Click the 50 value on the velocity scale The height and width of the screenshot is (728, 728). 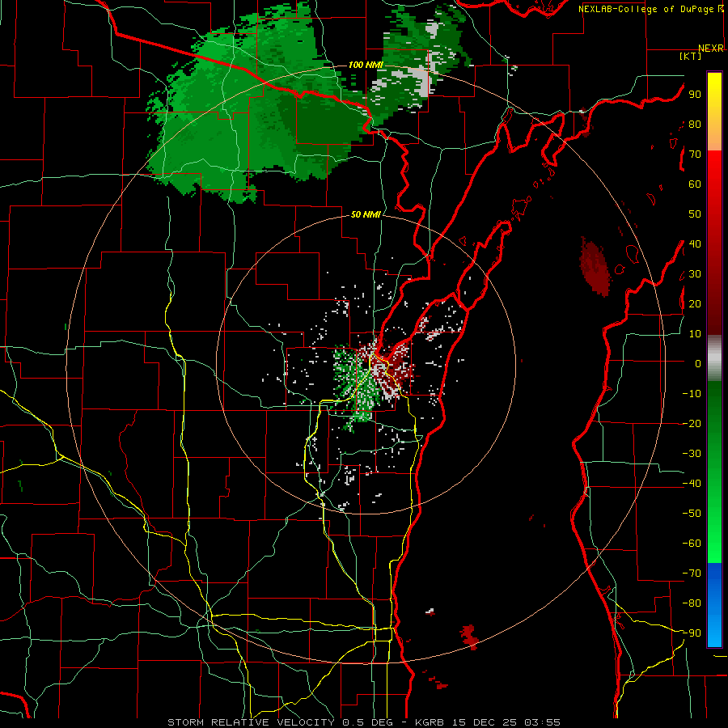[x=695, y=214]
